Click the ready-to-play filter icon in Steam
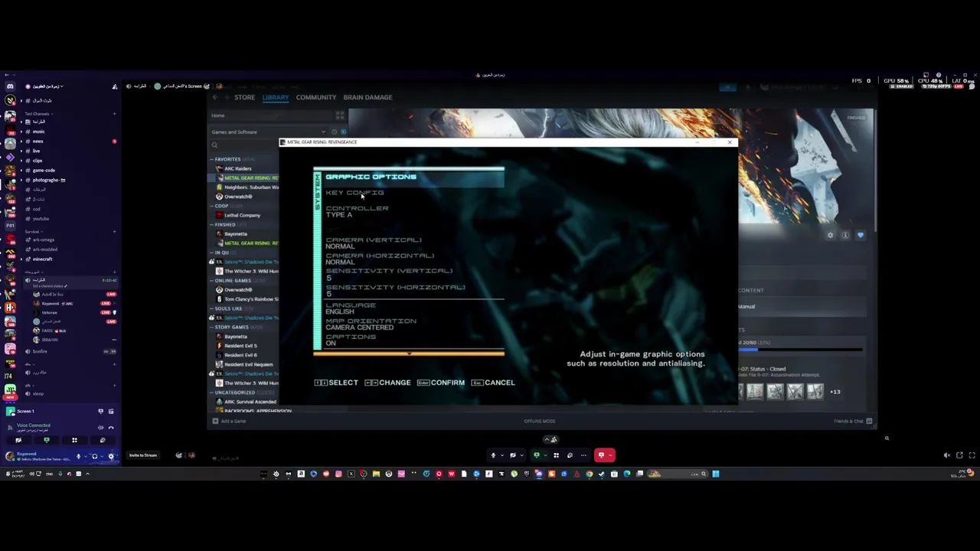980x551 pixels. pos(343,132)
